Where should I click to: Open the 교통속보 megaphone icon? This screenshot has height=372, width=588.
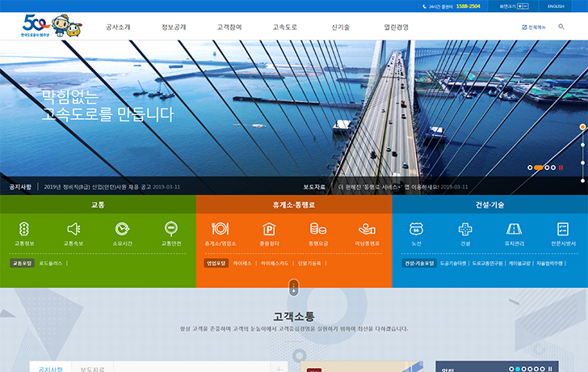click(x=73, y=229)
